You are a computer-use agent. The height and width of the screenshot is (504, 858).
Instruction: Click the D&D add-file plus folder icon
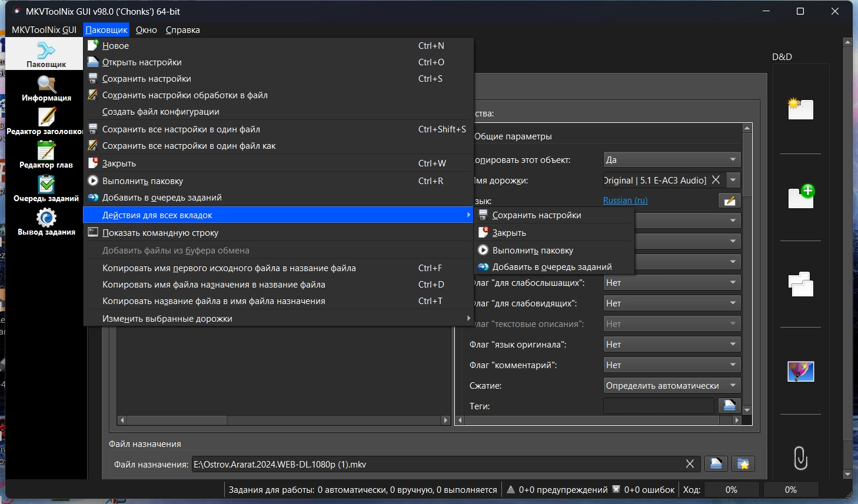(x=800, y=197)
